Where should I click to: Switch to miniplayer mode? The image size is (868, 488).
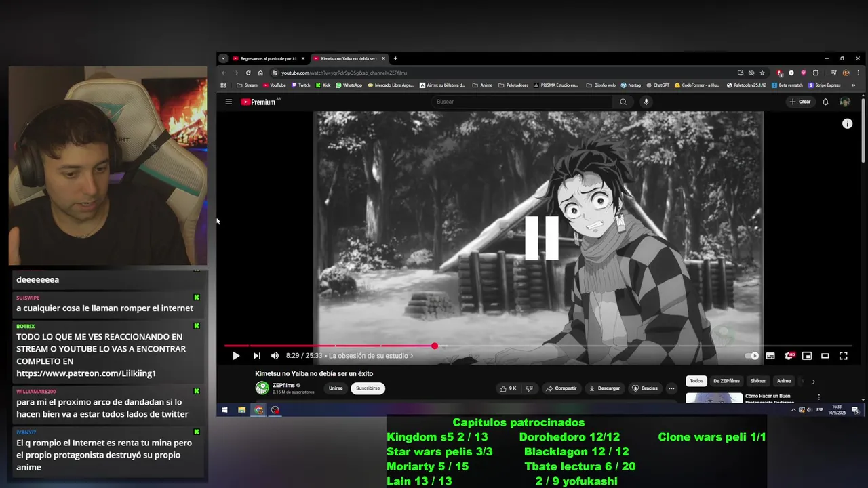coord(807,356)
